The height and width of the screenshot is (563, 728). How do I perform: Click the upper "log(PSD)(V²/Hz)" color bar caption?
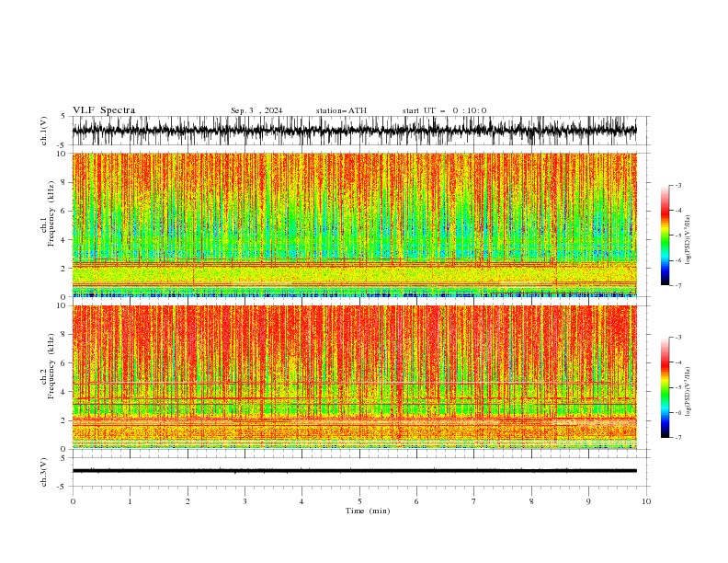click(688, 240)
